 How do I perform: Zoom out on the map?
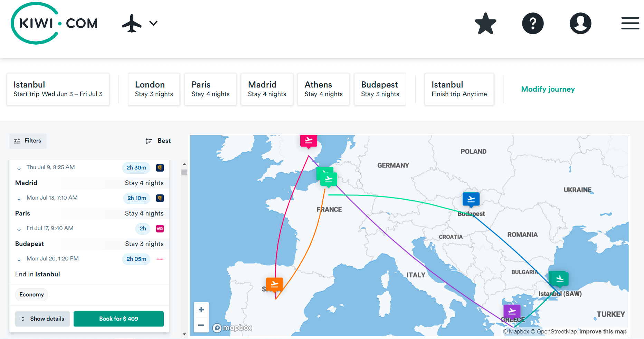click(x=201, y=325)
